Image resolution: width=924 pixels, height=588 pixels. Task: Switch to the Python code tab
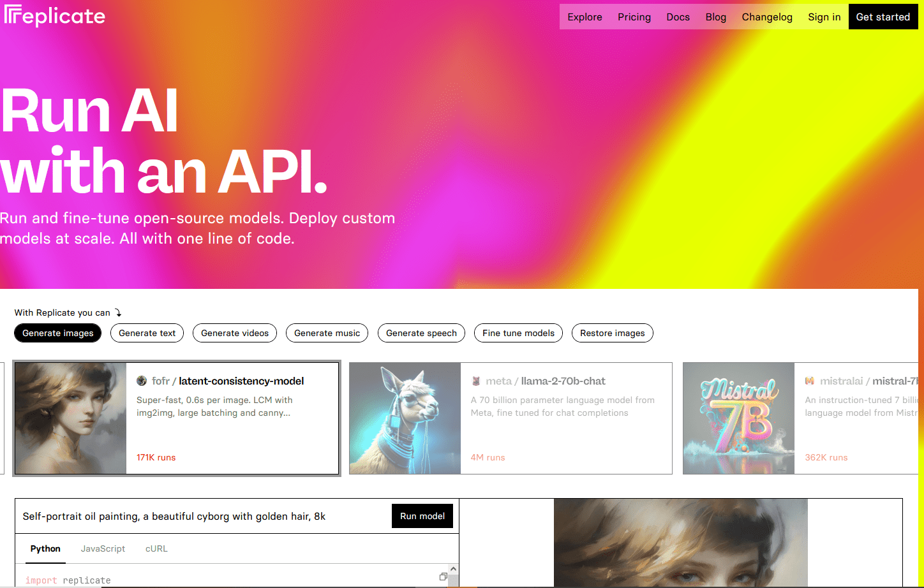pyautogui.click(x=45, y=548)
